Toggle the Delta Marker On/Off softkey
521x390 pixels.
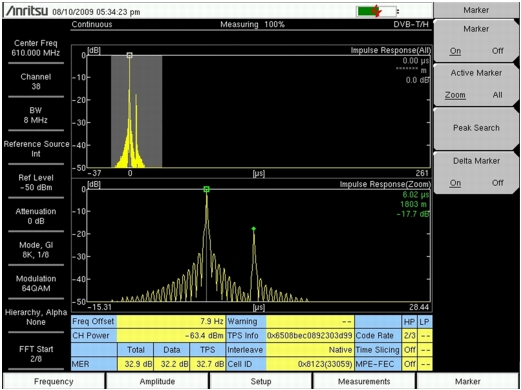(x=476, y=172)
